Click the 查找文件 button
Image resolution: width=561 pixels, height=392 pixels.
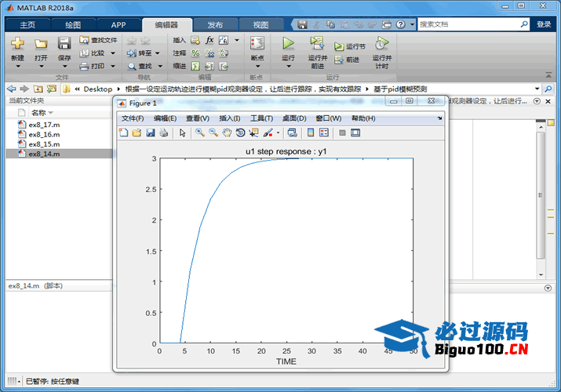(x=98, y=40)
